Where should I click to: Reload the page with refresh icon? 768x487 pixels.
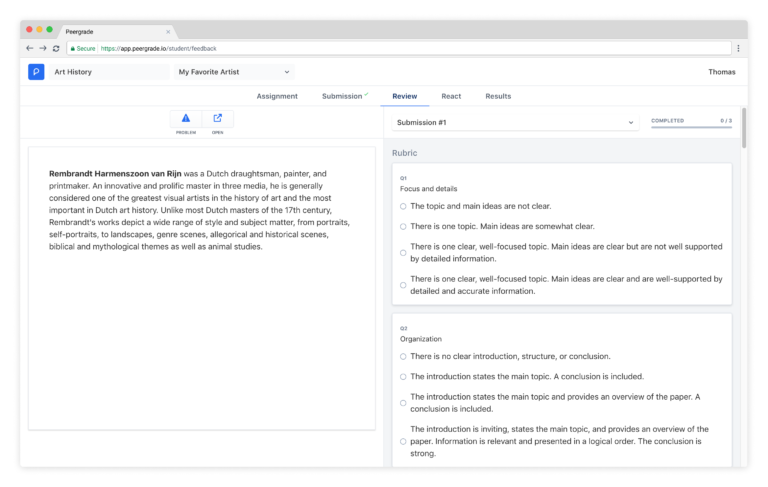tap(56, 48)
